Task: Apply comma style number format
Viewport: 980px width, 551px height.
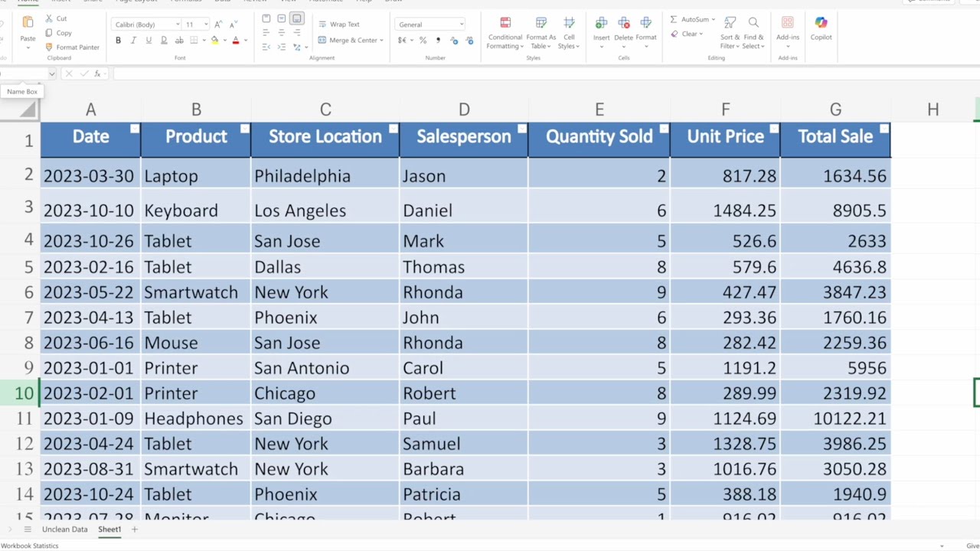Action: click(438, 41)
